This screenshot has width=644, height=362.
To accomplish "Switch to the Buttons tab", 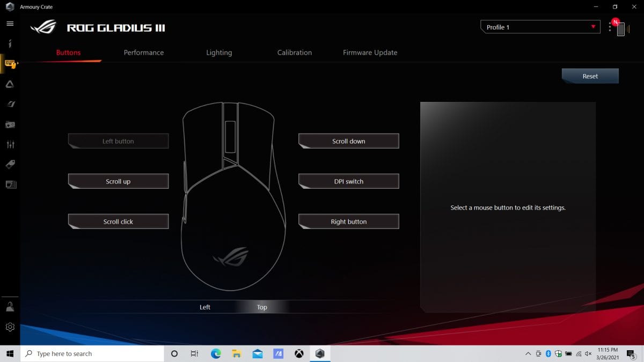I will 68,53.
